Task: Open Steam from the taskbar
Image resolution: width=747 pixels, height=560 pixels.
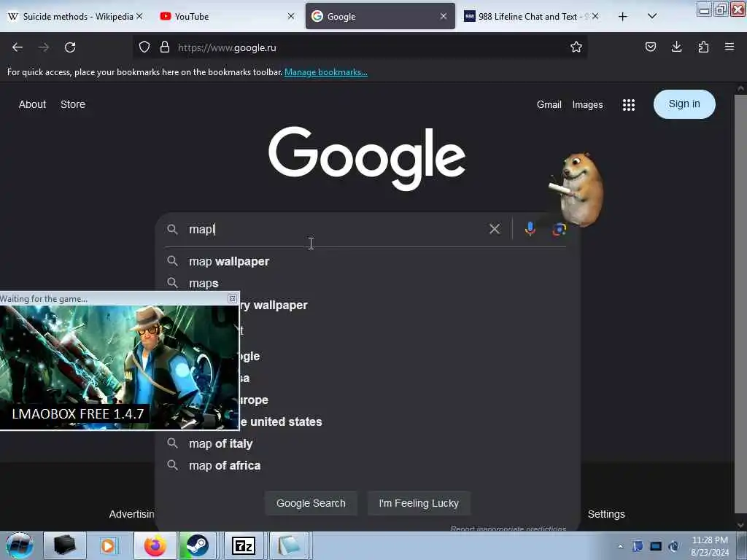Action: tap(197, 545)
